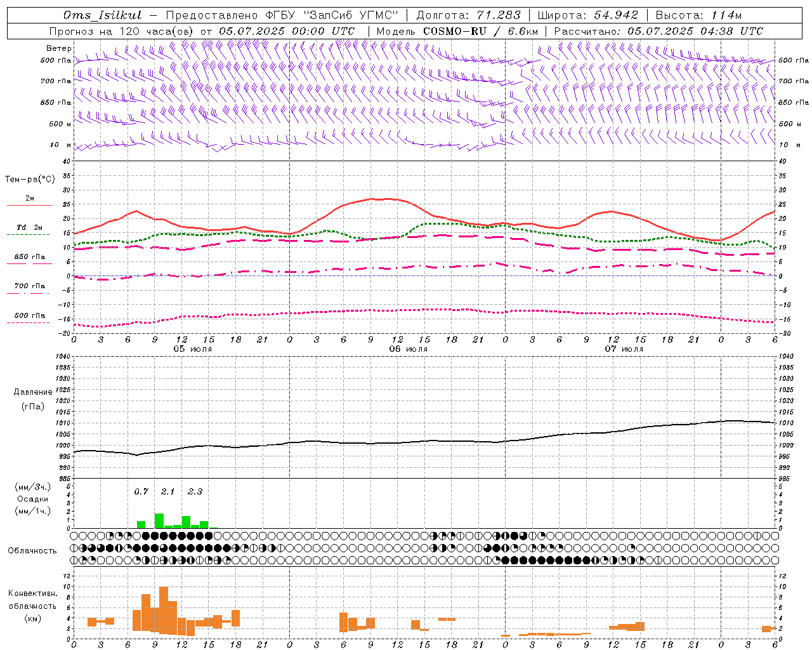Click the Облачность row label
The width and height of the screenshot is (812, 650).
pos(32,551)
